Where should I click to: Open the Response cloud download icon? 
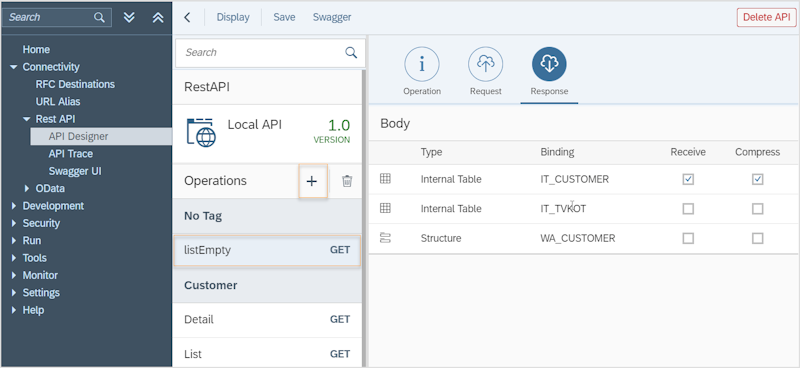coord(549,64)
